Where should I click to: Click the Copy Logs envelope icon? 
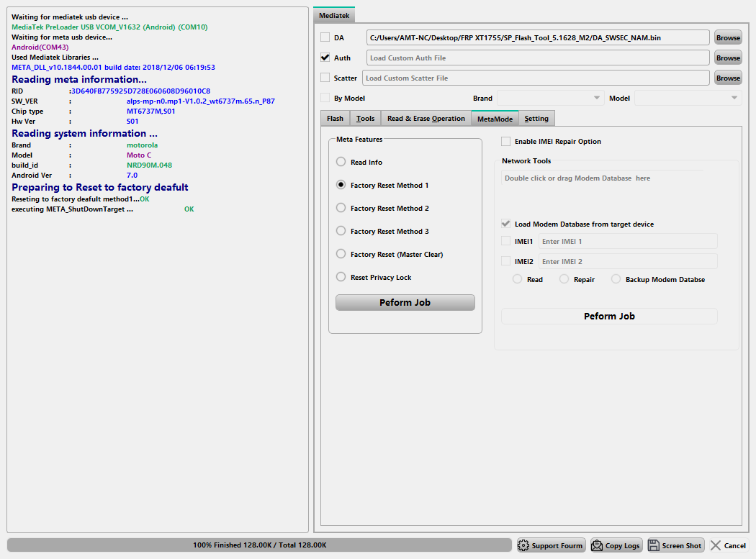(x=597, y=545)
